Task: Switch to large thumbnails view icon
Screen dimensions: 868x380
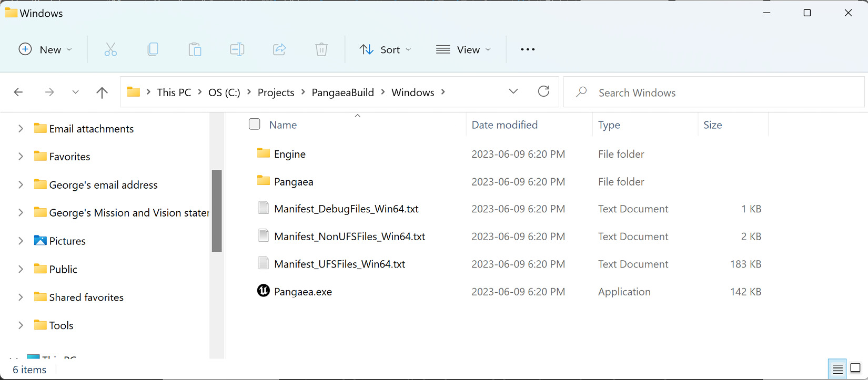Action: [x=856, y=368]
